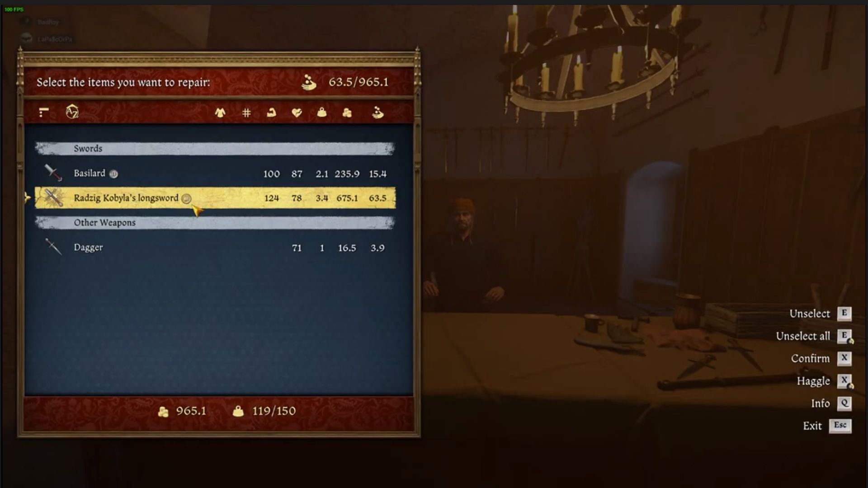Expand the Swords category section
This screenshot has width=868, height=488.
tap(215, 148)
